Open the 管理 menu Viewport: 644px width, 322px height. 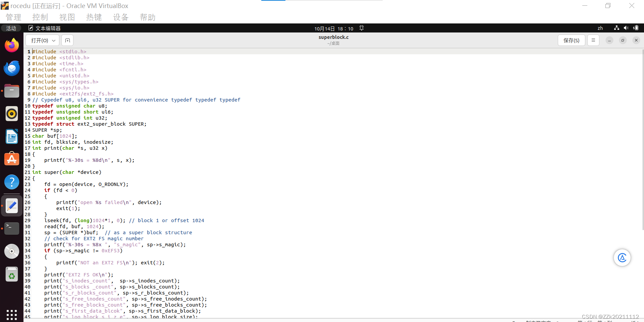coord(13,17)
